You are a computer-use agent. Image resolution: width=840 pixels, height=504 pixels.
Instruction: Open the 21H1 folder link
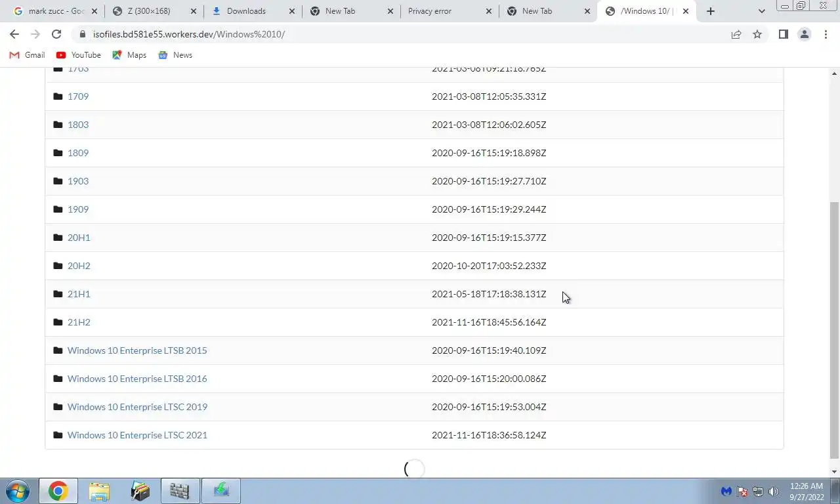tap(79, 294)
